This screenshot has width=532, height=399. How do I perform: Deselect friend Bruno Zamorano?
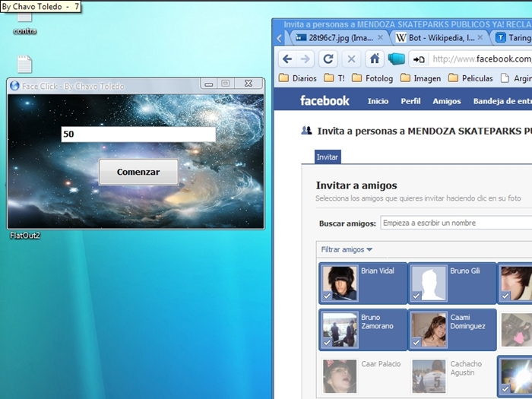363,329
